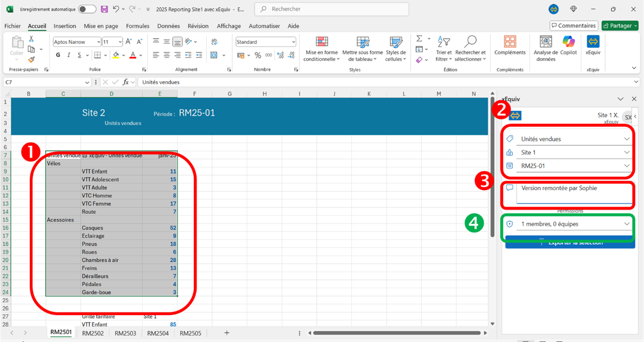Click the Borders icon
Viewport: 644px width, 342px height.
coord(97,55)
